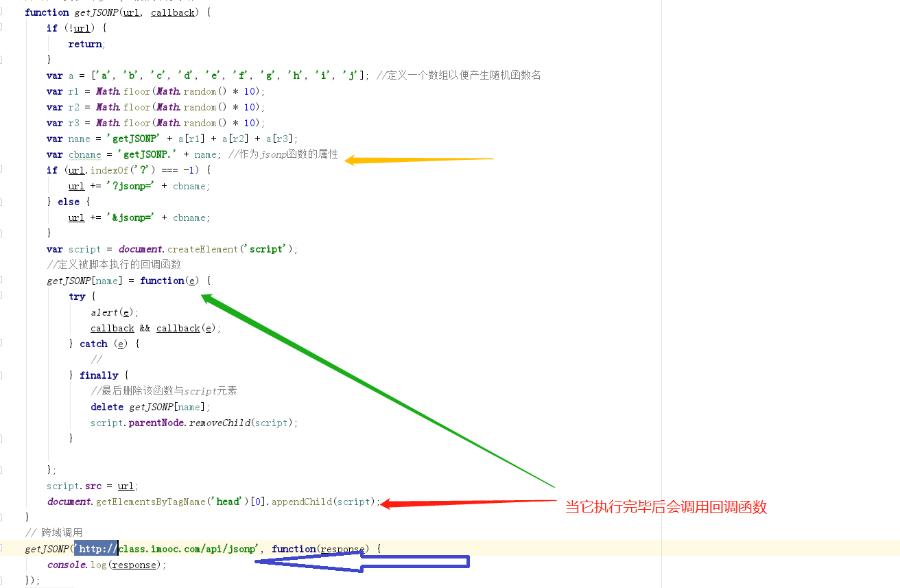
Task: Click the 'var r2 = Math.floor' line
Action: [156, 107]
